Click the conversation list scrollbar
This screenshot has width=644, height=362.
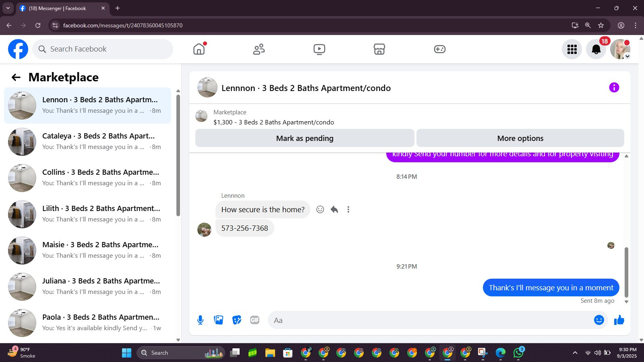[178, 155]
